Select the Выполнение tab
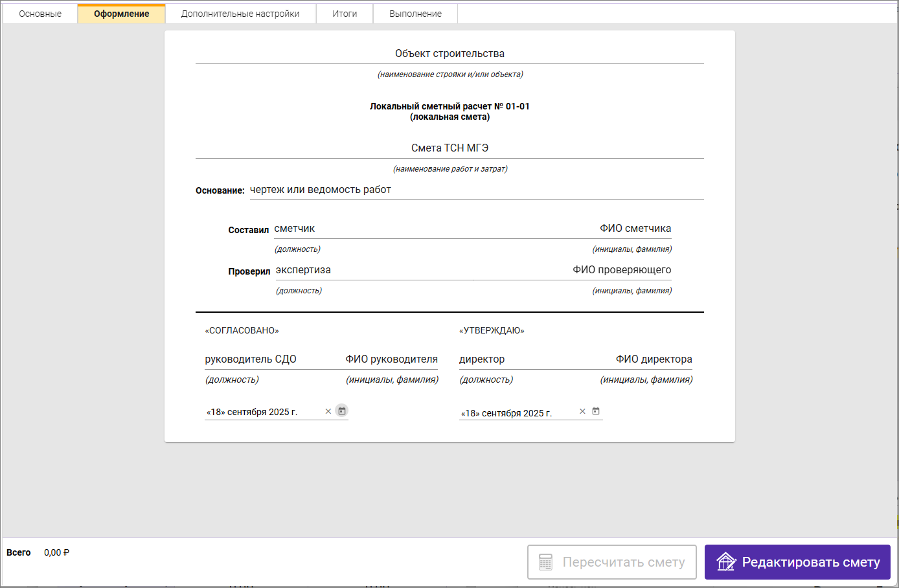This screenshot has height=588, width=899. click(415, 14)
